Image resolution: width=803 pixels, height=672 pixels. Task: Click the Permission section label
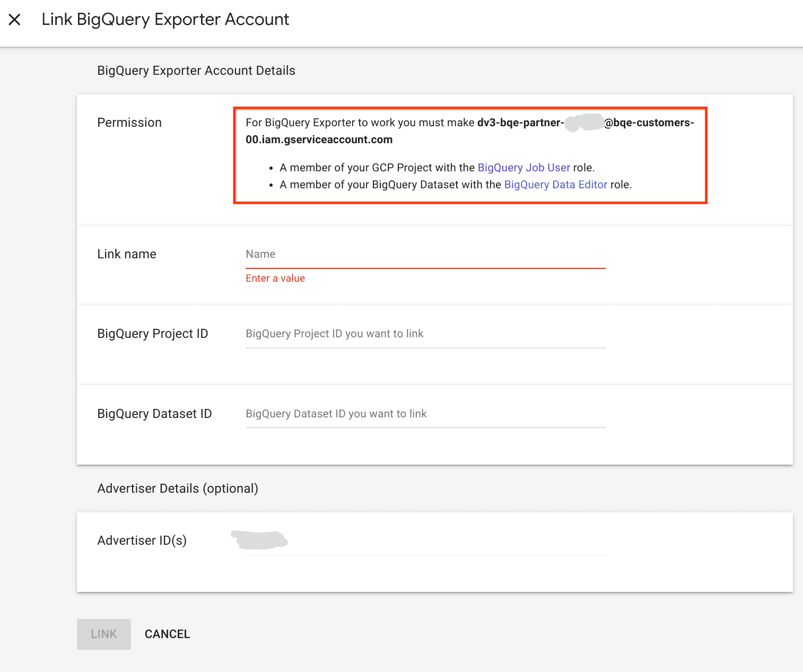129,123
